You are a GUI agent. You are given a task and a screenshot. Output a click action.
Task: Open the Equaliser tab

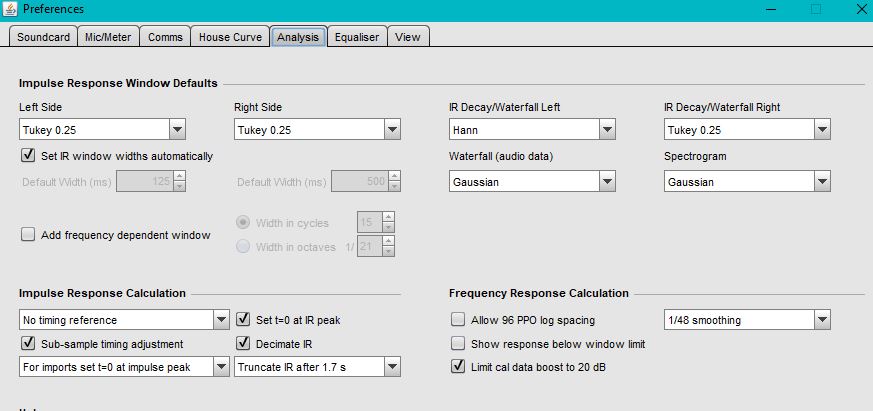tap(357, 37)
